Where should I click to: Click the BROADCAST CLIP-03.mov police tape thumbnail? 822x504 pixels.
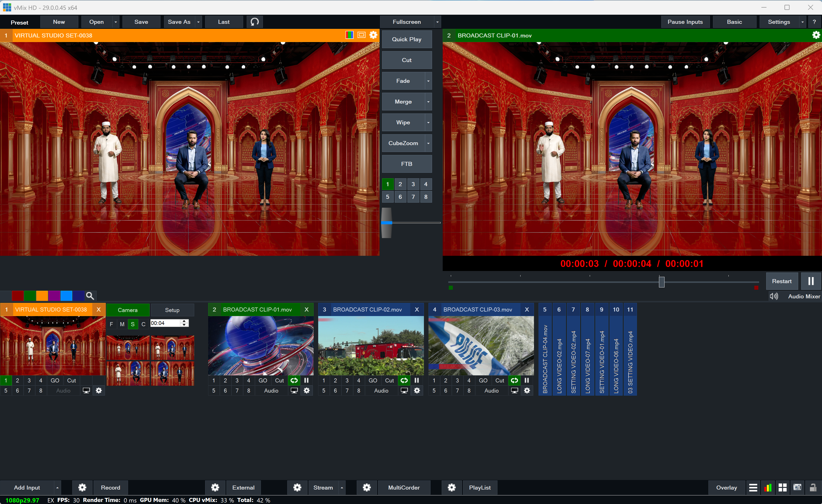coord(481,346)
